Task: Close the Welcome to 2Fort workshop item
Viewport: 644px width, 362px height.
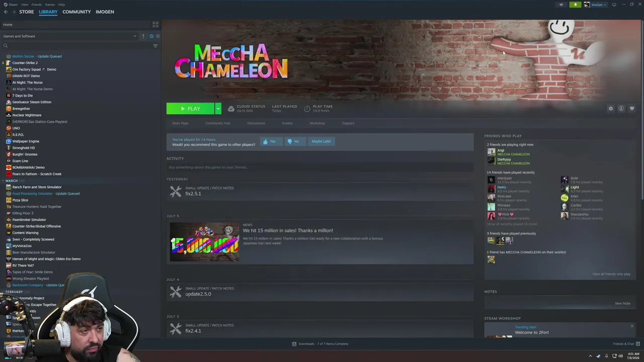Action: click(632, 326)
